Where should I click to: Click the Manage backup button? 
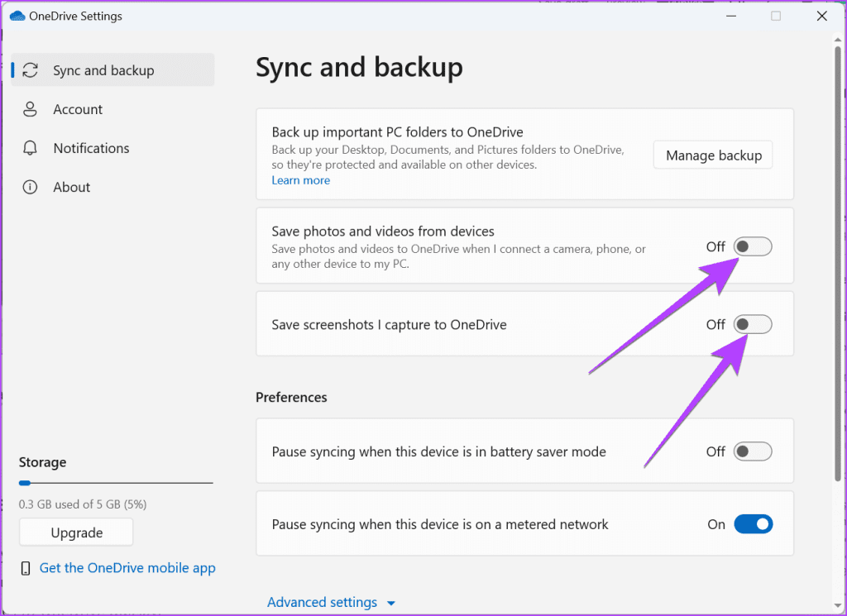point(713,155)
